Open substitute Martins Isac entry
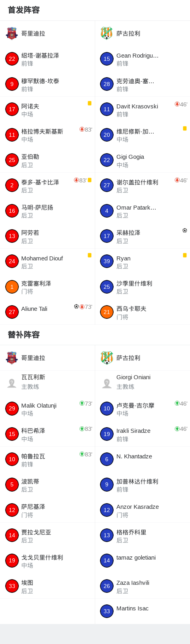This screenshot has height=644, width=190. 142,611
